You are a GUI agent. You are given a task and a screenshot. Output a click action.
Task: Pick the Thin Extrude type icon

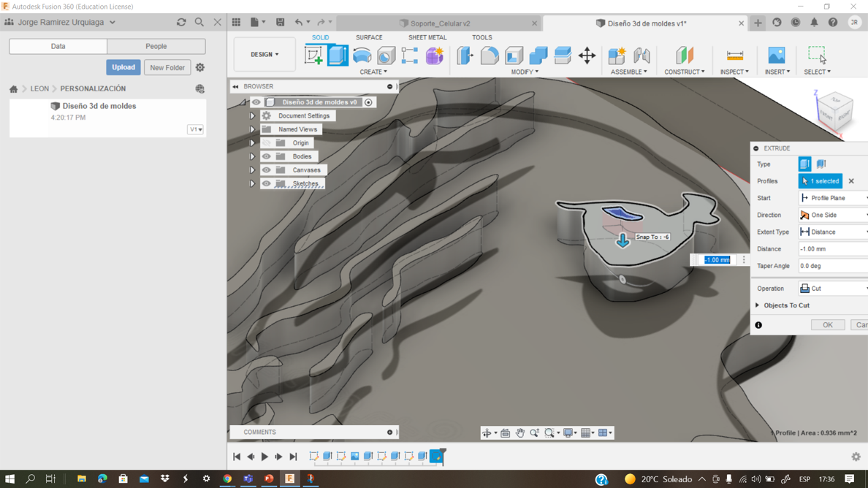(x=821, y=164)
